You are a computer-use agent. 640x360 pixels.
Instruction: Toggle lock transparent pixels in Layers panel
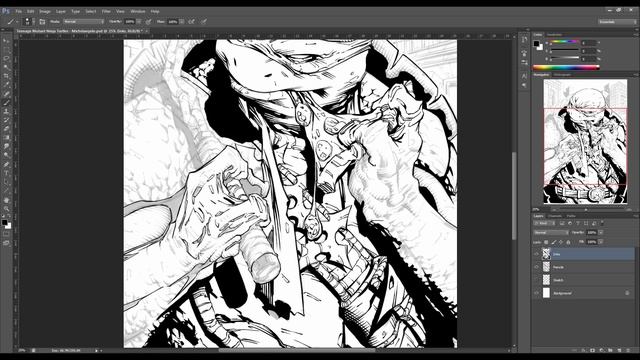tap(546, 242)
